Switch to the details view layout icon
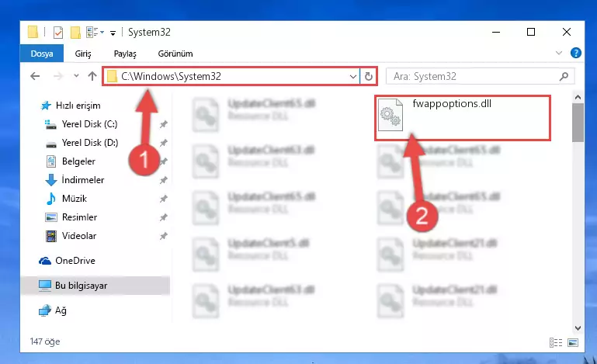This screenshot has width=597, height=364. click(x=556, y=342)
